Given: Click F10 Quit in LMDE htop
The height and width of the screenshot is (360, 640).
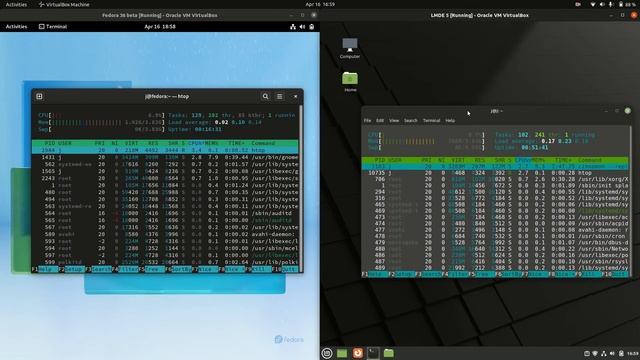Looking at the screenshot, I should (x=615, y=274).
